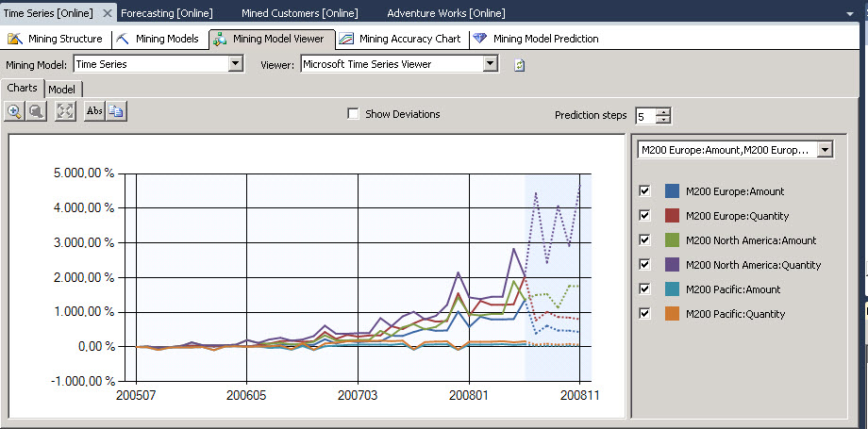This screenshot has height=429, width=868.
Task: Increase the Prediction steps value
Action: 665,112
